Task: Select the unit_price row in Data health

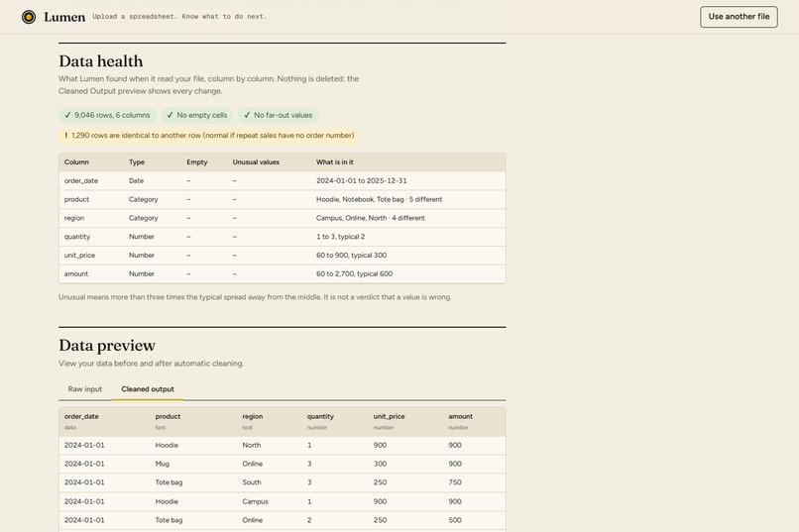Action: coord(283,255)
